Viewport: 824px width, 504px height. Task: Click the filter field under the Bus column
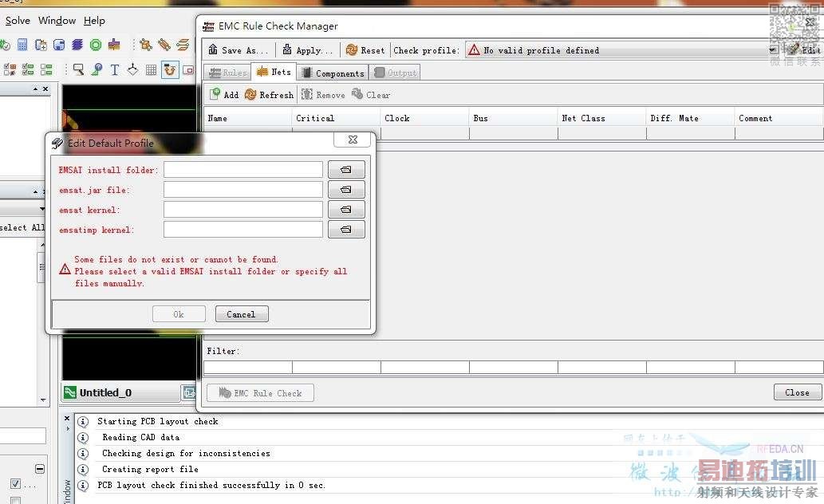click(x=514, y=367)
